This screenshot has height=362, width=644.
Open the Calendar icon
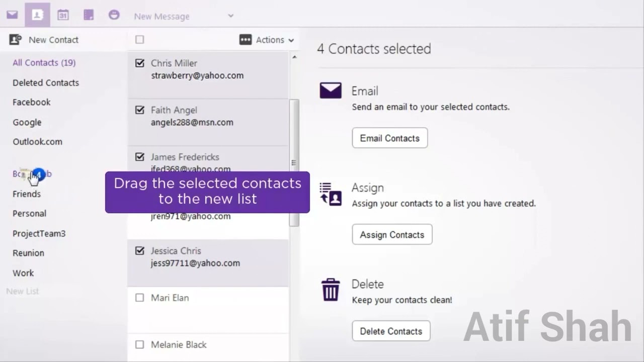[x=63, y=15]
